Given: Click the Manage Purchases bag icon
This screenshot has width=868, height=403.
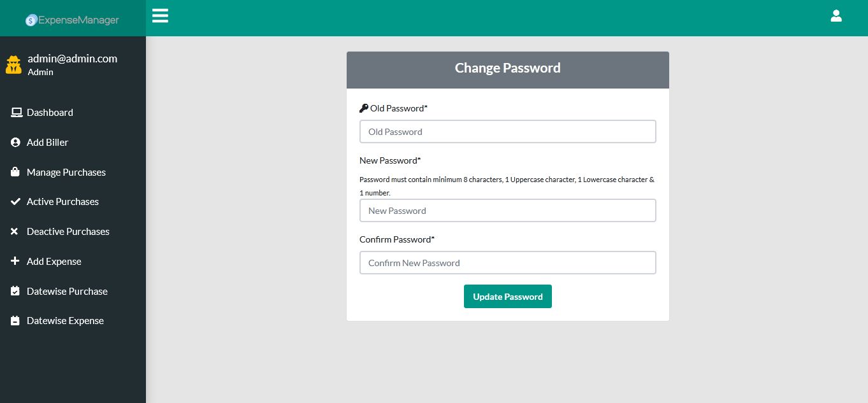Looking at the screenshot, I should click(x=16, y=173).
